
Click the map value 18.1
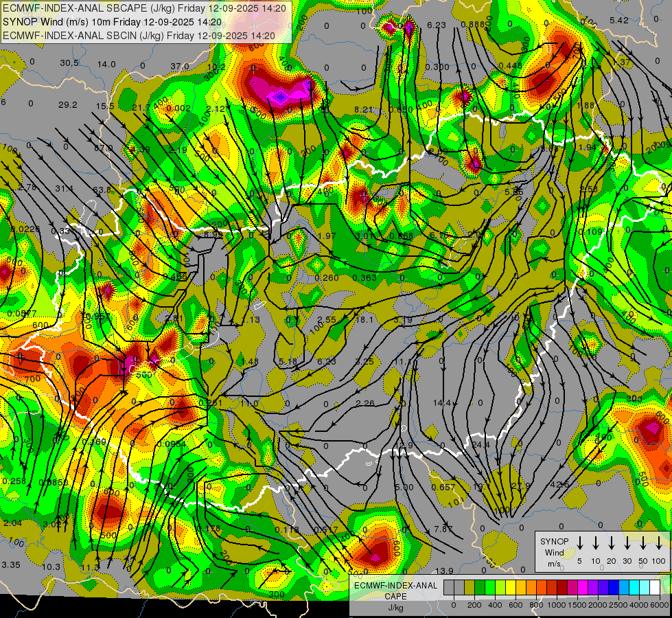pyautogui.click(x=364, y=320)
